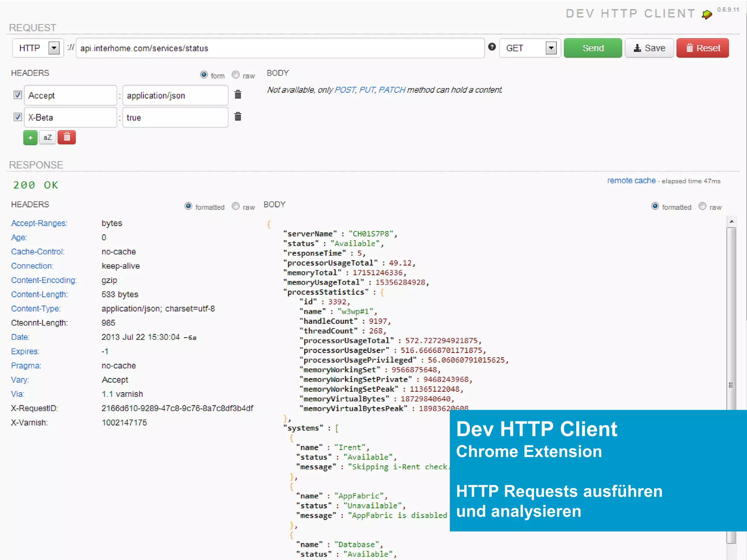Viewport: 747px width, 560px height.
Task: Edit the Accept header name field
Action: tap(70, 95)
